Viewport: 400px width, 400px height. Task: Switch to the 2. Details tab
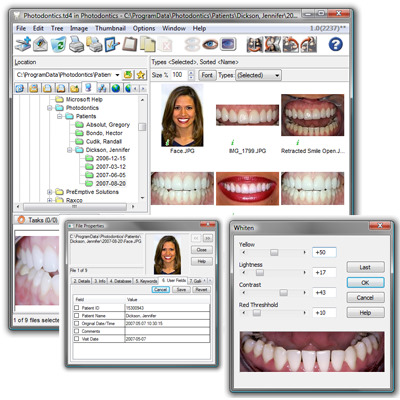(82, 281)
